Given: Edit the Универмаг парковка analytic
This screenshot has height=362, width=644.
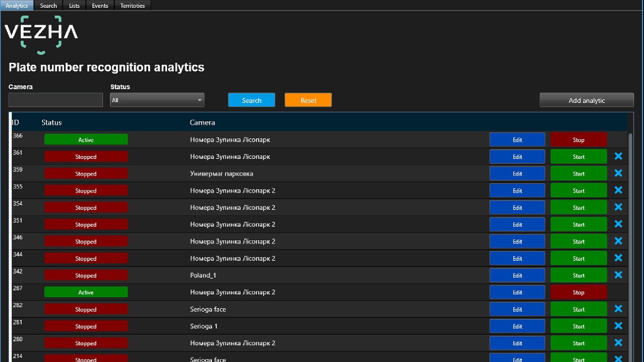Looking at the screenshot, I should click(517, 174).
